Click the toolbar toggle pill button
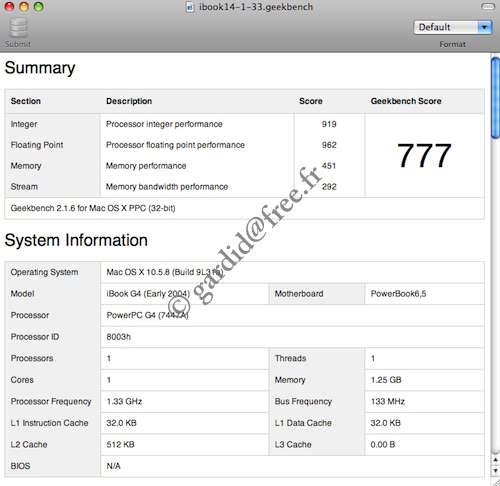 pos(488,7)
